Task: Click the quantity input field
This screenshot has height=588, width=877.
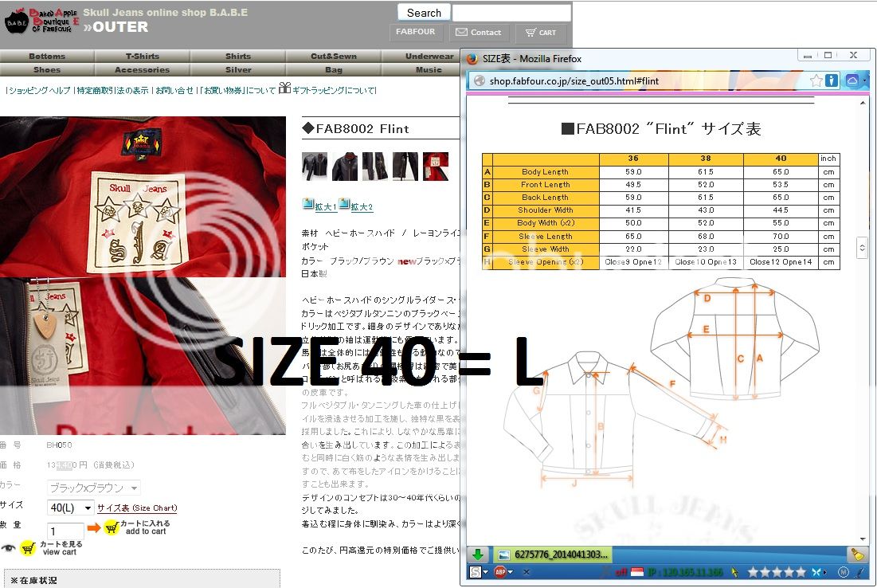Action: (65, 531)
